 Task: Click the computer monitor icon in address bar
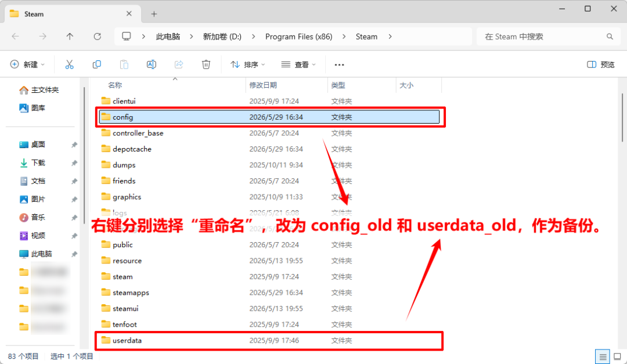click(127, 37)
